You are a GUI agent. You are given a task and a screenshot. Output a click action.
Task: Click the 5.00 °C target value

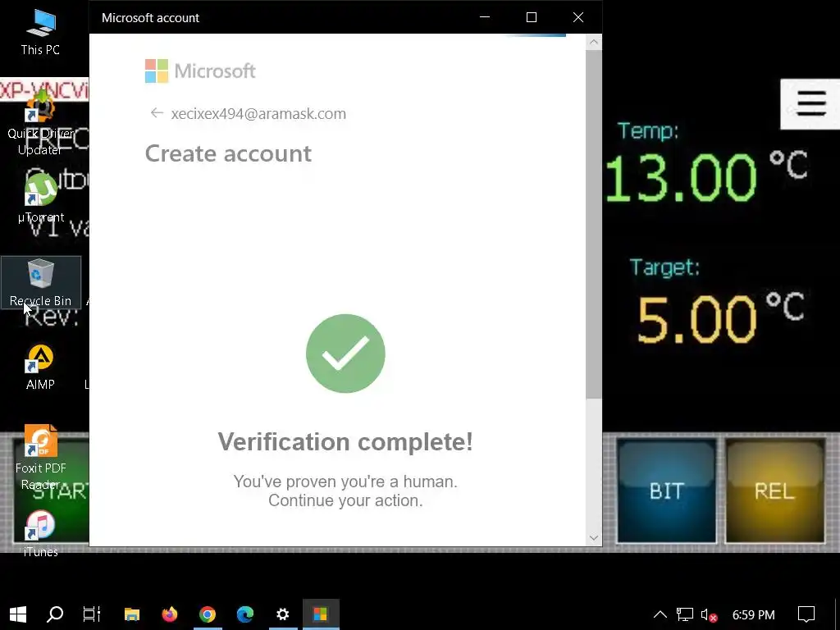721,318
